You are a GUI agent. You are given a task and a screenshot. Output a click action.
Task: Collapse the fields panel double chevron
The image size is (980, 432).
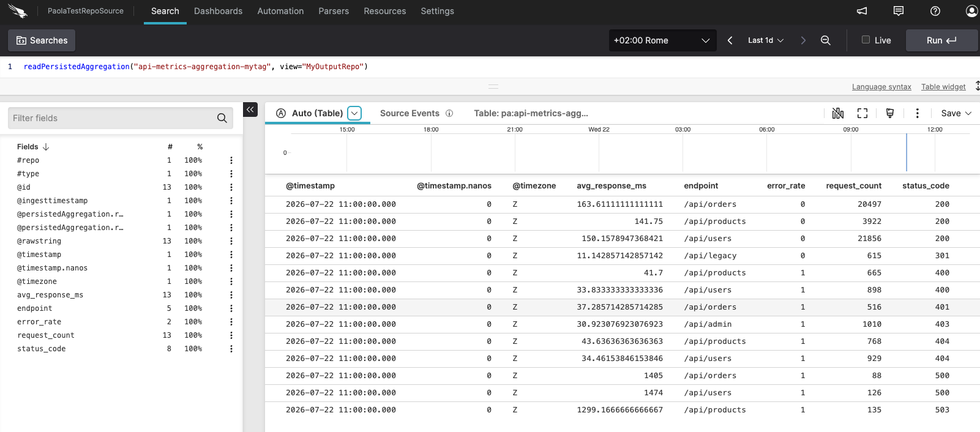(250, 110)
